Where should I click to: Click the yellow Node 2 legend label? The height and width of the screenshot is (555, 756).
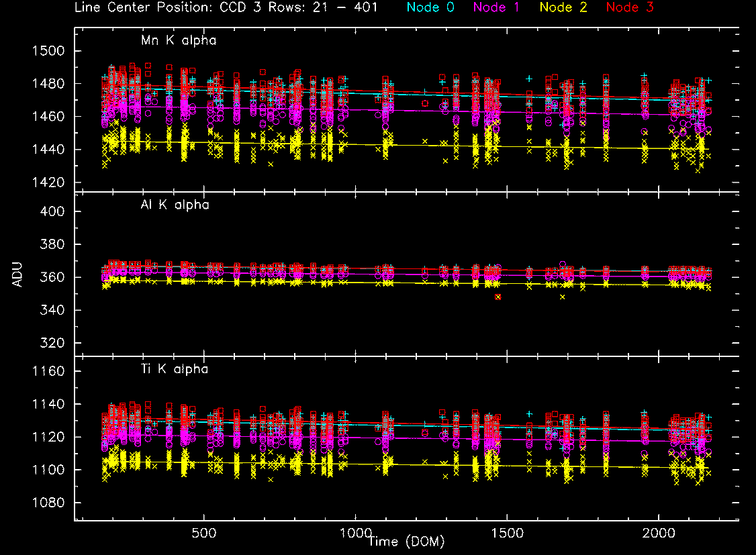(565, 8)
